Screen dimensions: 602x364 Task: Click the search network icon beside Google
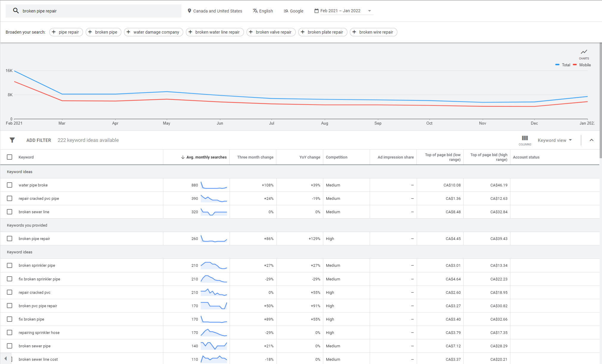[286, 11]
